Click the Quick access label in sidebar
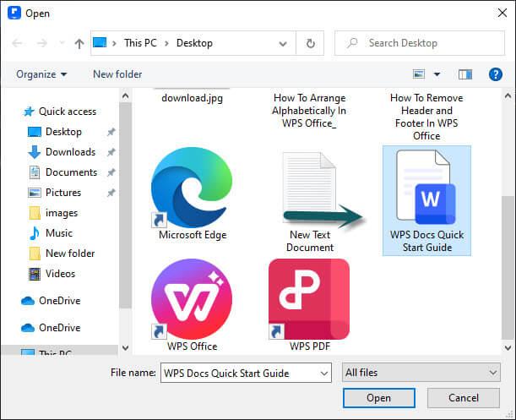This screenshot has height=420, width=516. 68,112
